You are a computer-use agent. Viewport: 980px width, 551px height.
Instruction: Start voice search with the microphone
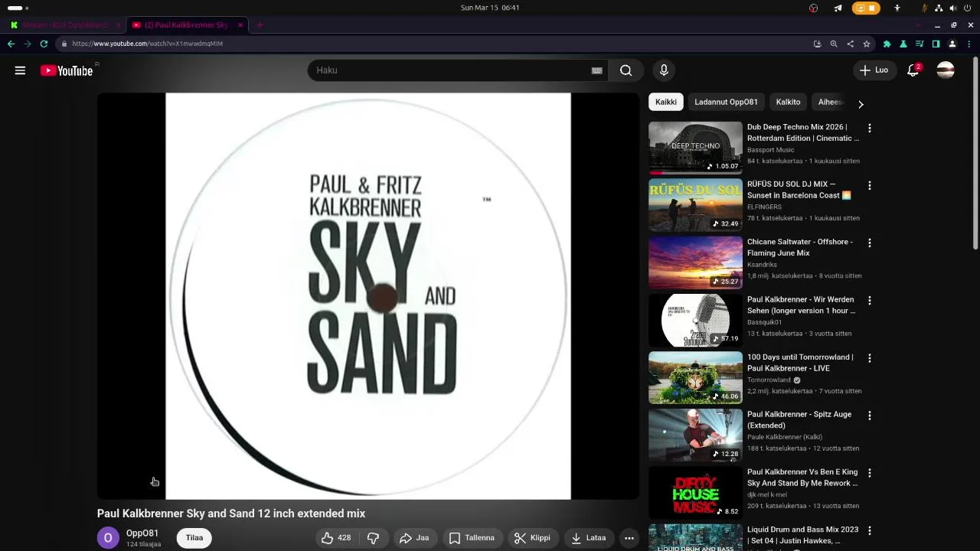coord(664,70)
